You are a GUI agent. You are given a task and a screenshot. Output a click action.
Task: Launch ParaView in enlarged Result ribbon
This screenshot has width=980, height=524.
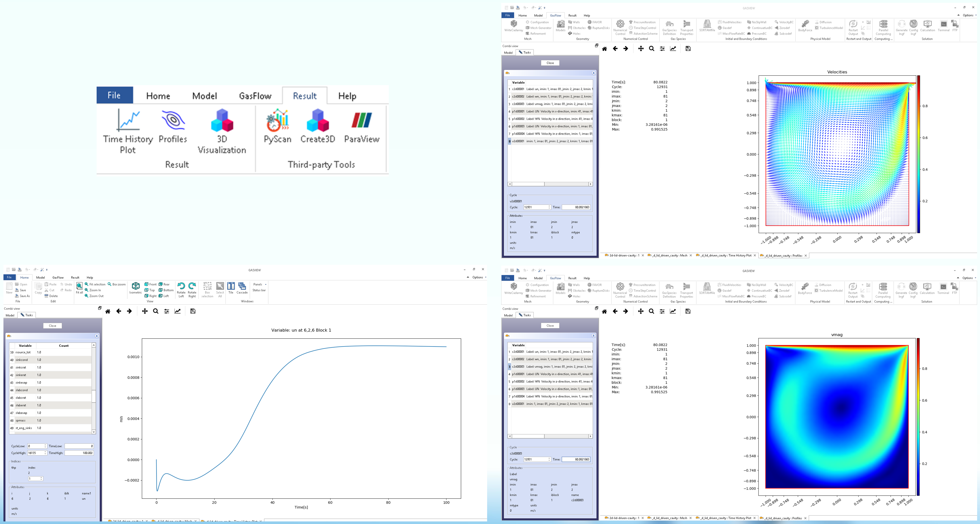point(362,126)
